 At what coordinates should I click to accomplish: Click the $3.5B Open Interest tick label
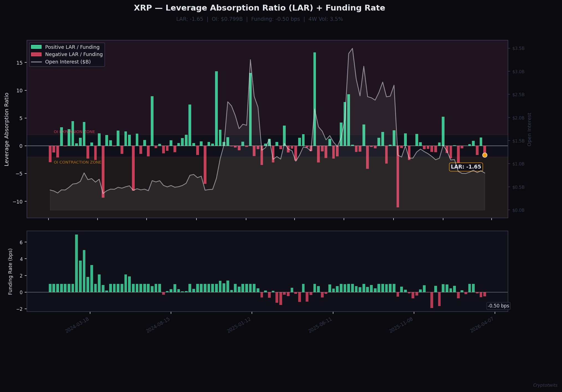point(518,49)
